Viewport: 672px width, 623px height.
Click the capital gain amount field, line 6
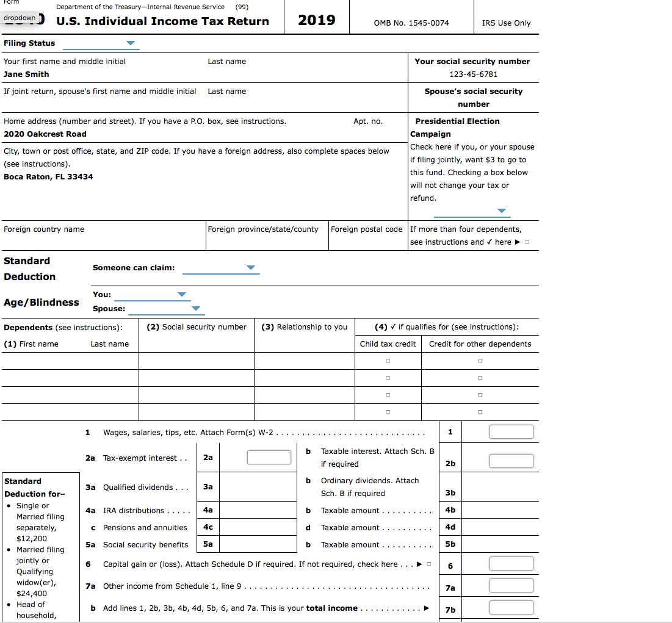pos(511,564)
